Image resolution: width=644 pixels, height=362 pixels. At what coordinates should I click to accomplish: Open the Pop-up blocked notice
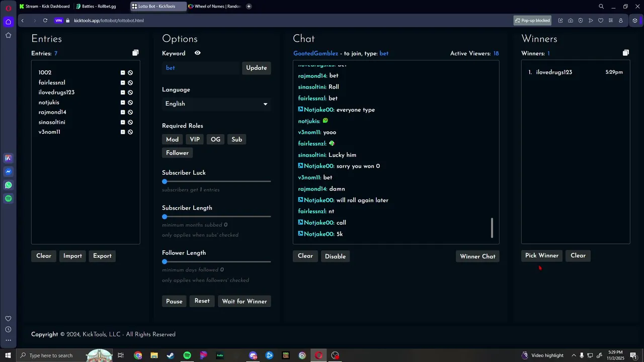(532, 21)
